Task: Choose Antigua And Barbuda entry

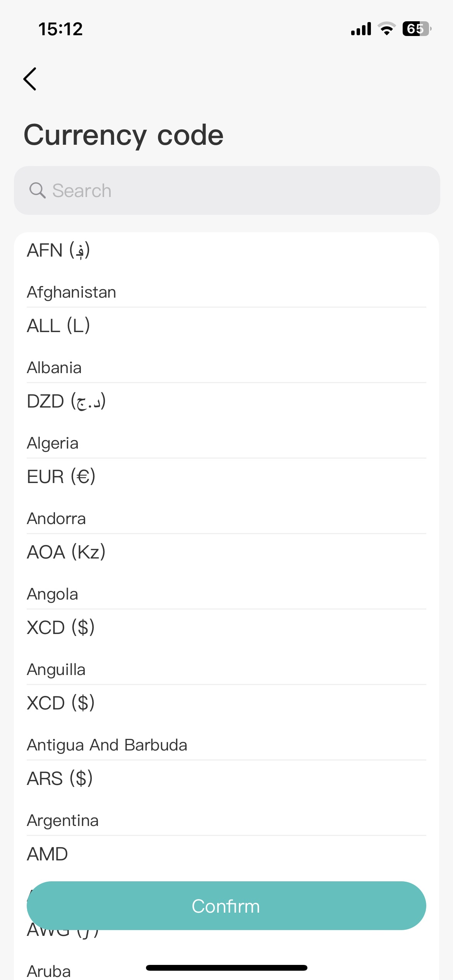Action: [107, 745]
